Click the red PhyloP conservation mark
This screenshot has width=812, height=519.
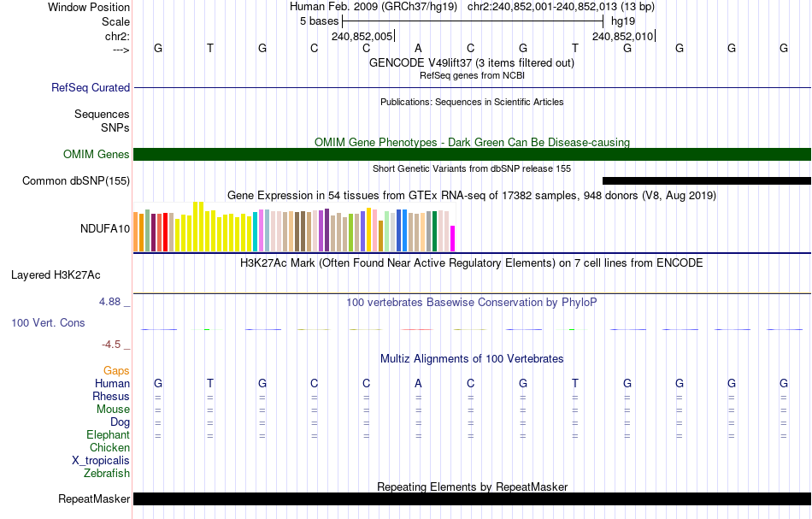point(417,329)
